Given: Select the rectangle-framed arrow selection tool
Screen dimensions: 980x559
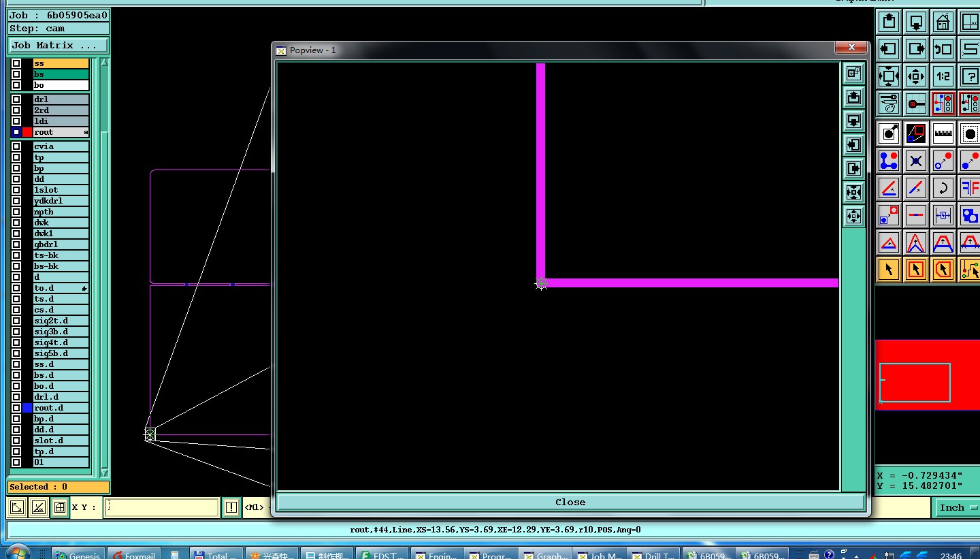Looking at the screenshot, I should coord(917,270).
